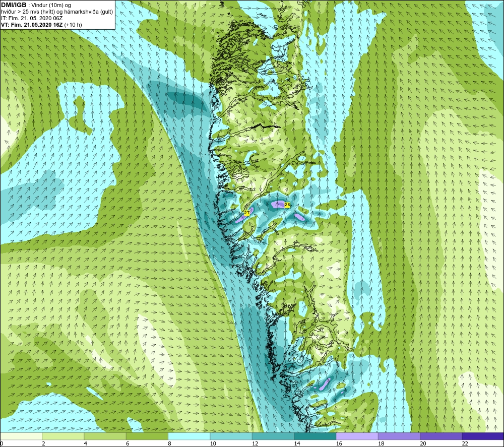This screenshot has height=447, width=504.
Task: Click the legend scale label 10
Action: click(x=213, y=443)
